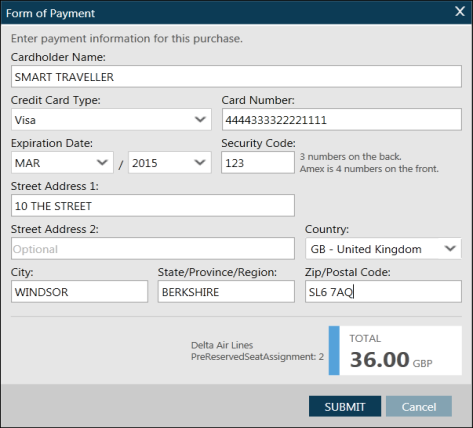Image resolution: width=473 pixels, height=428 pixels.
Task: Select the State/Province/Region field
Action: pyautogui.click(x=226, y=291)
